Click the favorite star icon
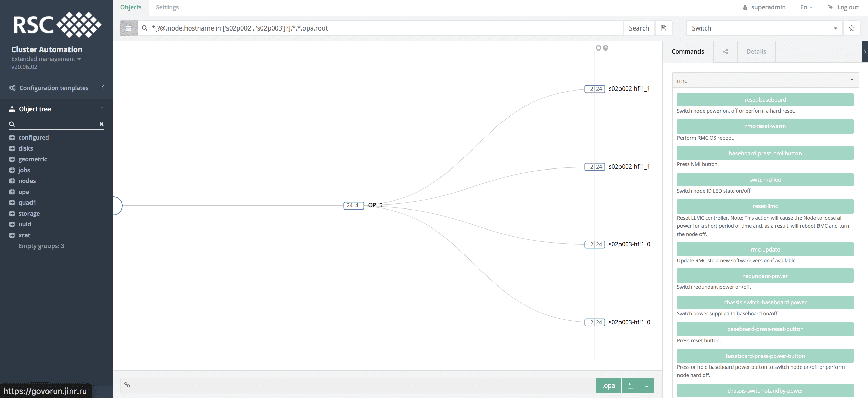The height and width of the screenshot is (398, 868). pos(851,28)
